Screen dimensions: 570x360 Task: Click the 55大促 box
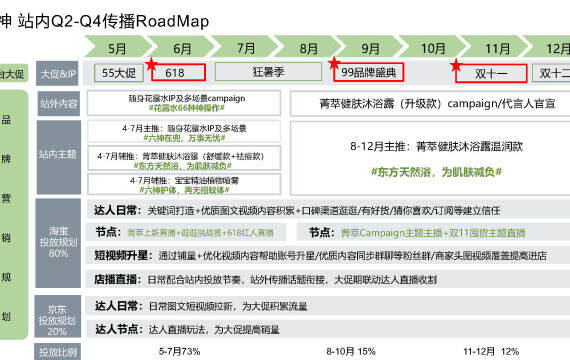click(119, 73)
